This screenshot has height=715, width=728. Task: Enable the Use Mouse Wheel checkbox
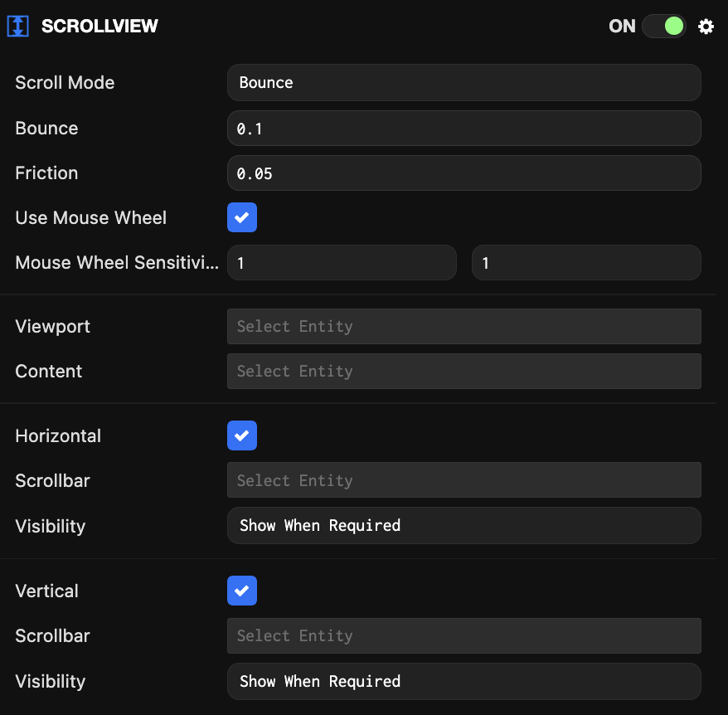point(241,217)
